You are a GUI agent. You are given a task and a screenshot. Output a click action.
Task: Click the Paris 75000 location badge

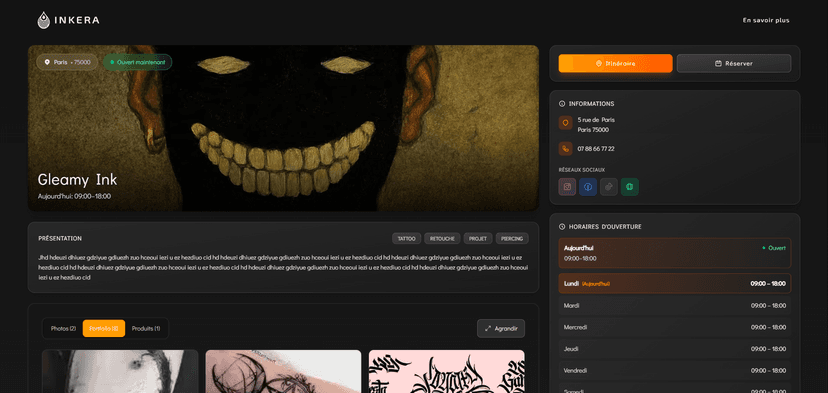[x=67, y=62]
